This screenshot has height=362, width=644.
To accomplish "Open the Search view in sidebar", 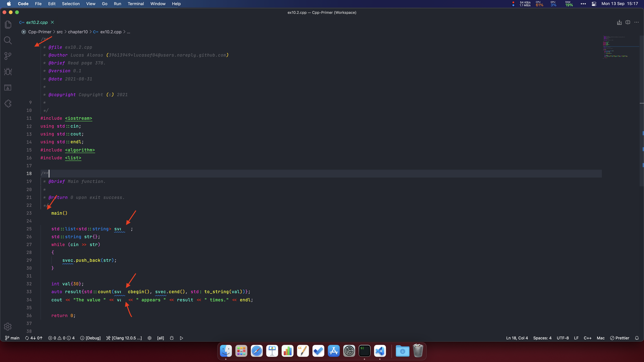I will tap(8, 40).
